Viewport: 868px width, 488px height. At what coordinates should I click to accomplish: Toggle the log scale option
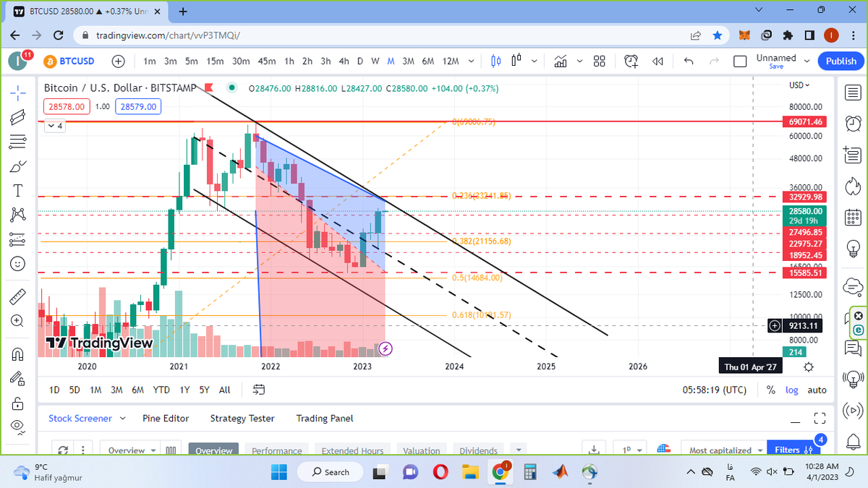(x=792, y=390)
